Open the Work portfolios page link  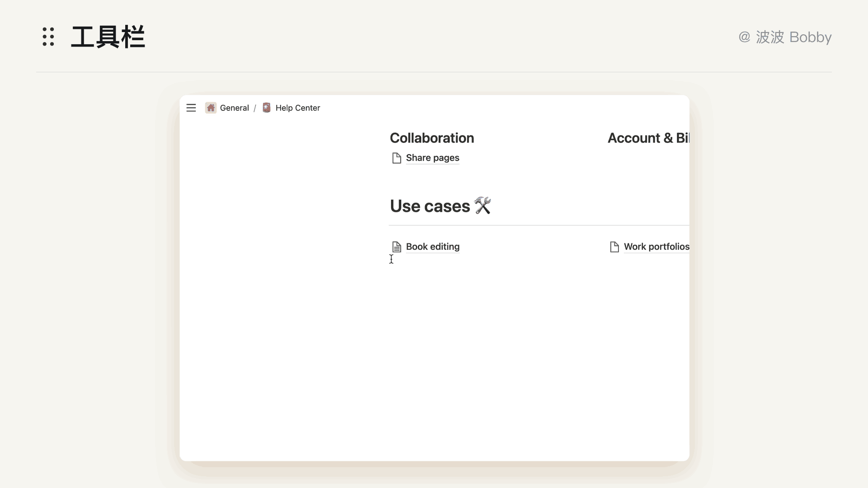coord(656,247)
